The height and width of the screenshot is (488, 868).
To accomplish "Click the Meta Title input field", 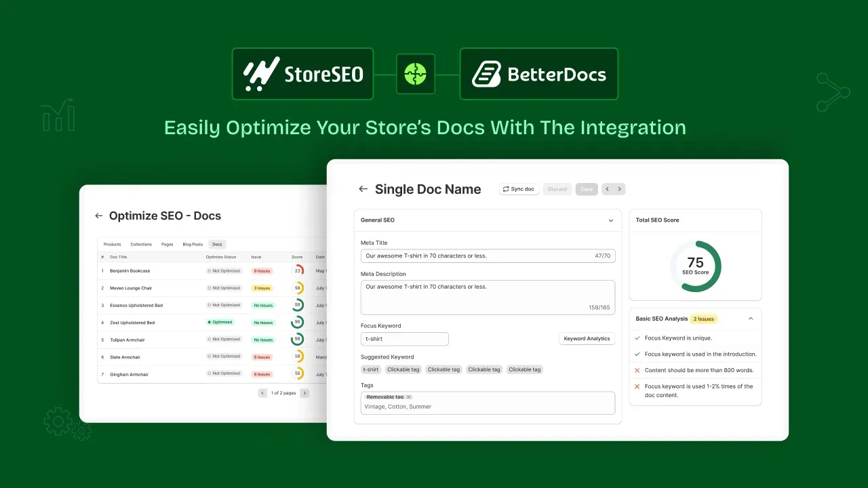I will pyautogui.click(x=488, y=256).
